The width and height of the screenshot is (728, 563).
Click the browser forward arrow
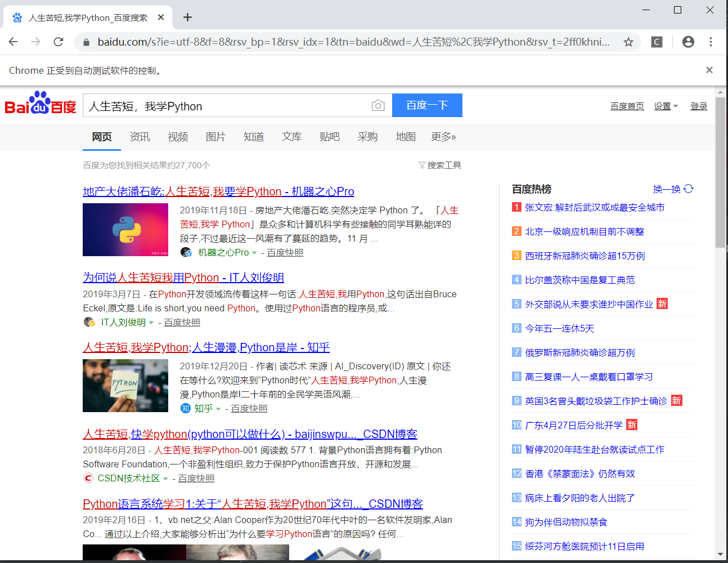point(36,42)
